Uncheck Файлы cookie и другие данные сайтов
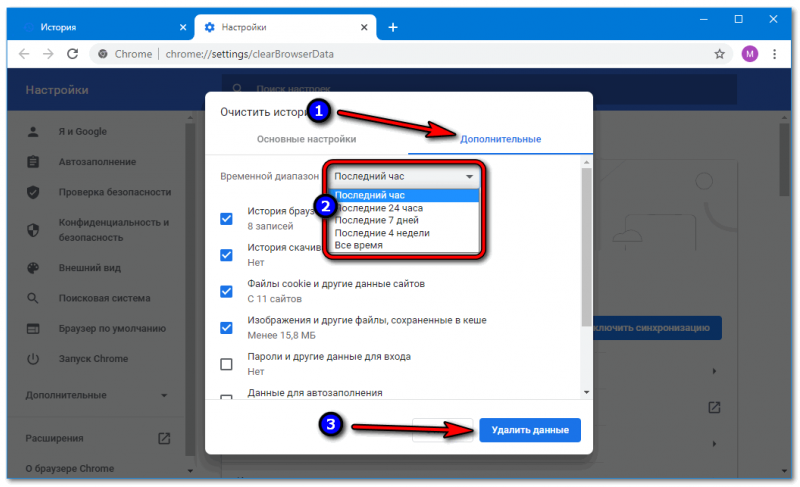Viewport: 800px width, 487px height. 226,291
